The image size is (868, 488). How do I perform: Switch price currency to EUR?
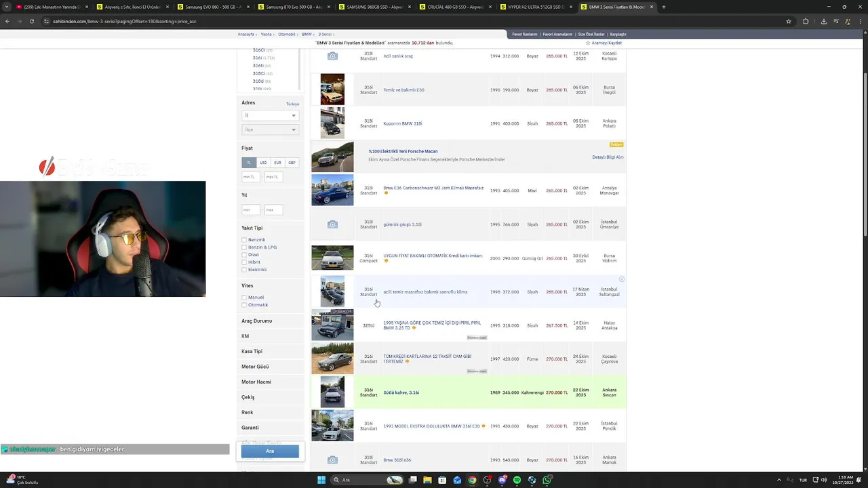click(277, 163)
